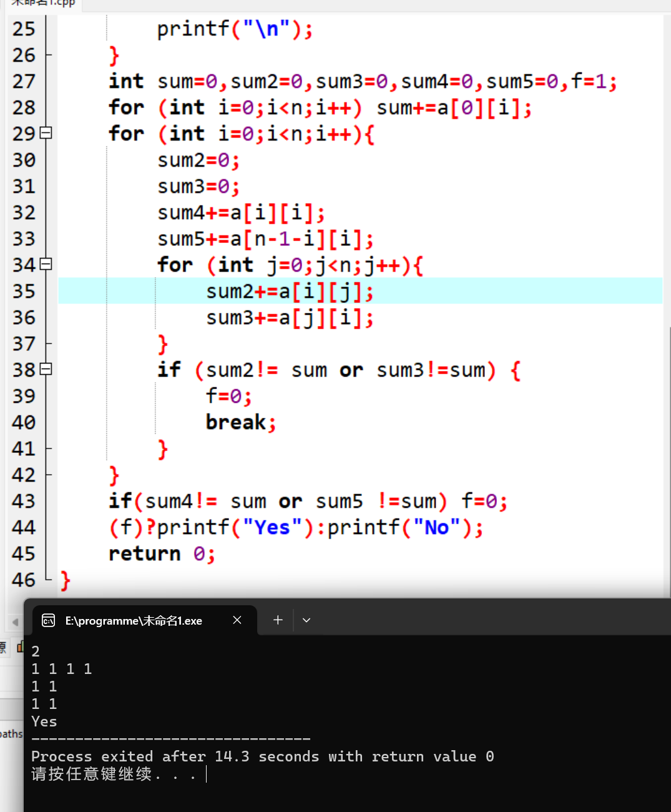Click the Process exited after 14.3 seconds line
This screenshot has width=671, height=812.
263,756
